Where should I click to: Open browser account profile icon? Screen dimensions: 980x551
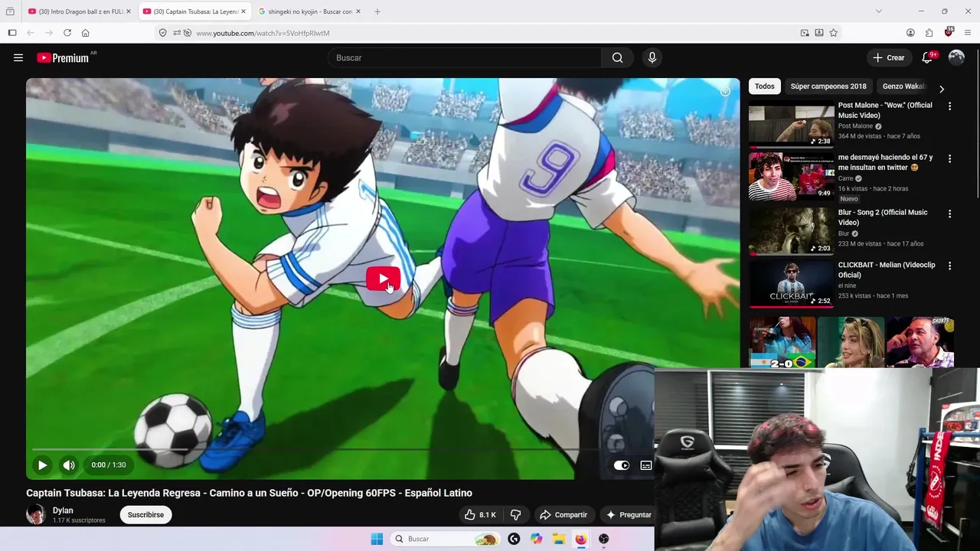pyautogui.click(x=910, y=33)
